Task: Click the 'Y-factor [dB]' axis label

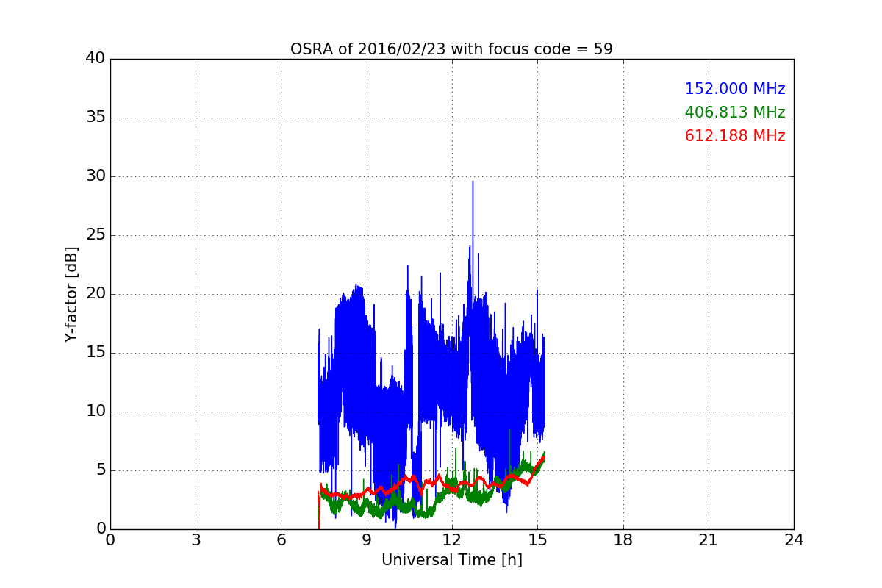Action: 71,294
